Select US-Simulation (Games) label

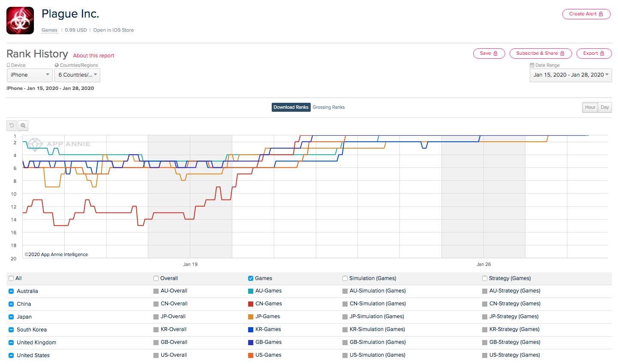378,355
